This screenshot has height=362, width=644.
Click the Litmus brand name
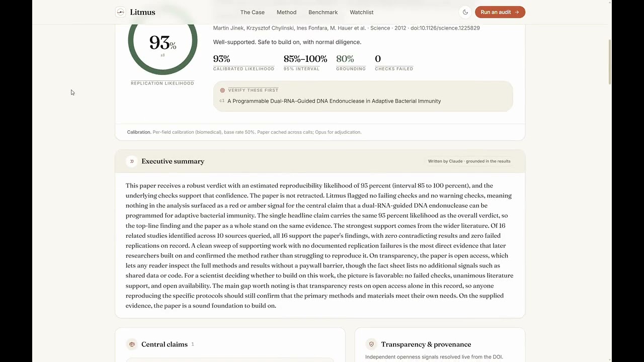[x=142, y=12]
